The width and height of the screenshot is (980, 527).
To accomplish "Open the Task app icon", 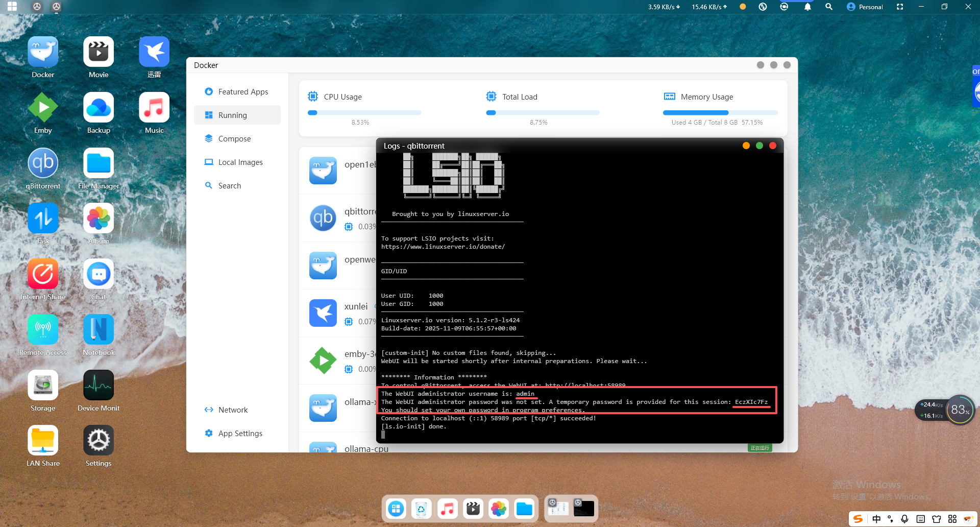I will coord(43,219).
